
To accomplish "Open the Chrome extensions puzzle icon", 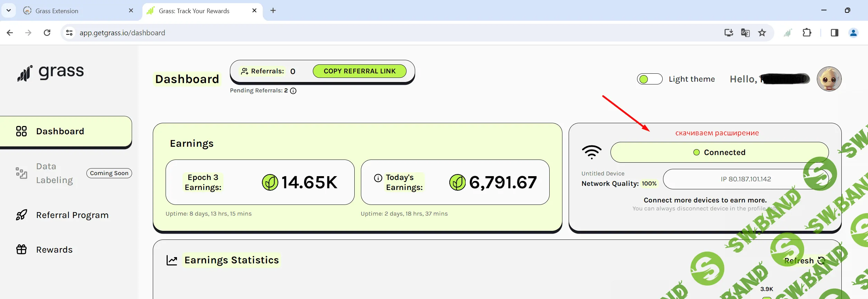I will tap(807, 33).
